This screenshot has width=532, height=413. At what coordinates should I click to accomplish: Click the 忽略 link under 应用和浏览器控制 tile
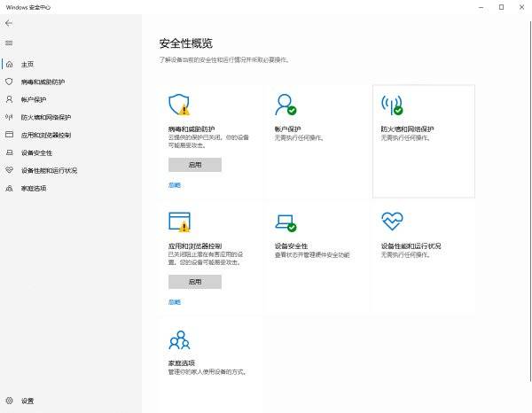(174, 302)
